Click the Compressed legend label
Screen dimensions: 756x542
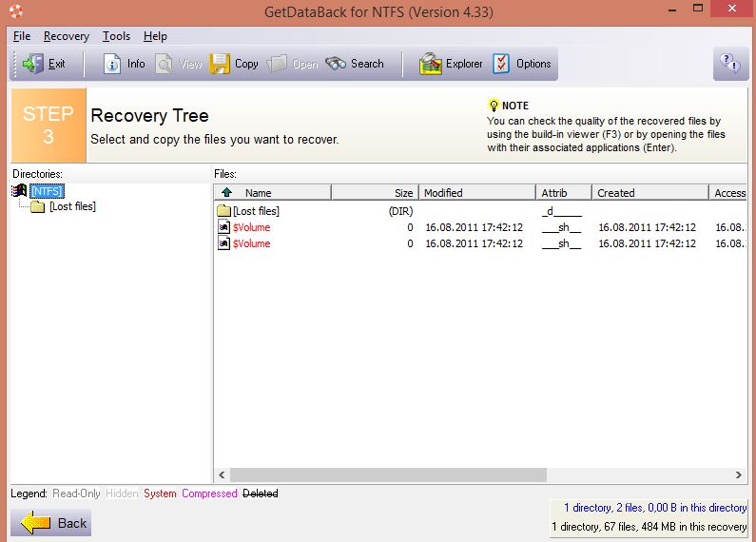(210, 494)
